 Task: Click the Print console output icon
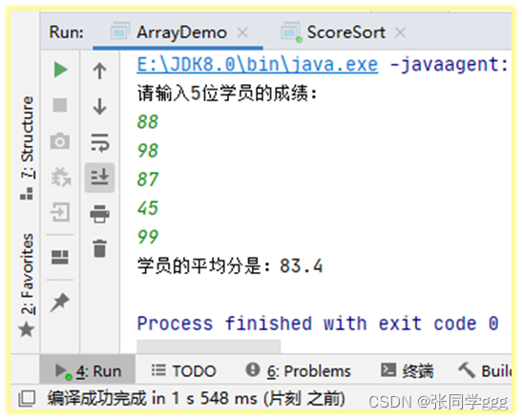pos(99,214)
